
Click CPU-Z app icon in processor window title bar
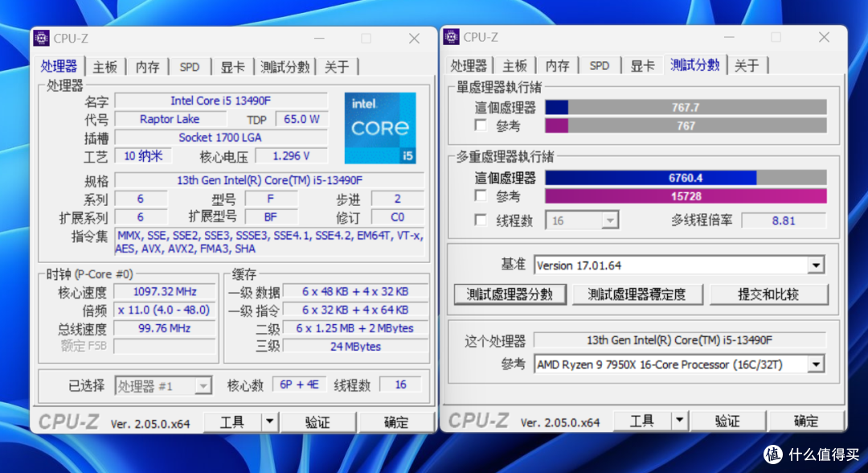coord(42,39)
